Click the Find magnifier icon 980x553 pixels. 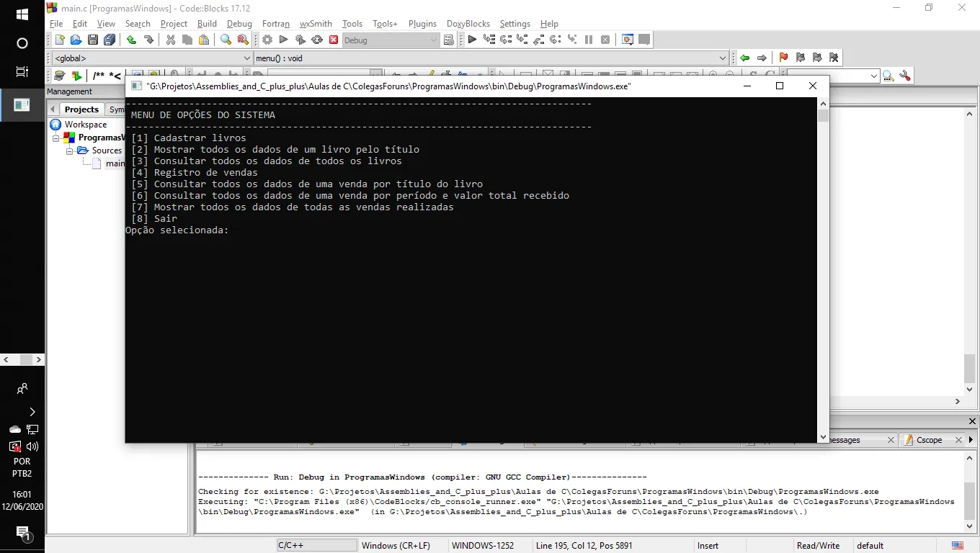pos(226,40)
